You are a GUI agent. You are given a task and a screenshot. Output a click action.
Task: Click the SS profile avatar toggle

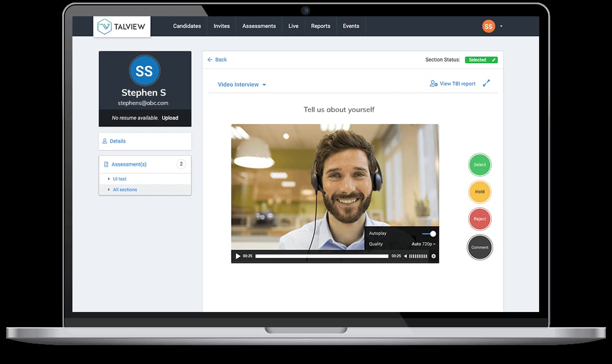coord(488,25)
